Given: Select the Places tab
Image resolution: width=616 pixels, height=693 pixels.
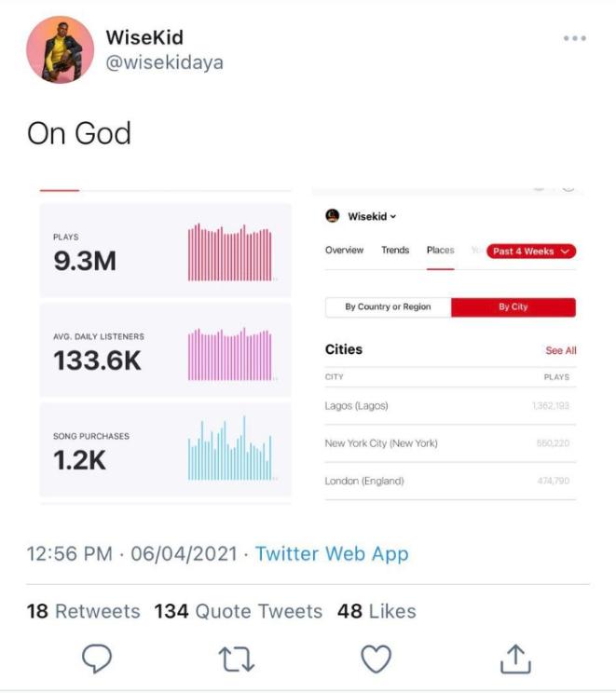Looking at the screenshot, I should (x=441, y=251).
